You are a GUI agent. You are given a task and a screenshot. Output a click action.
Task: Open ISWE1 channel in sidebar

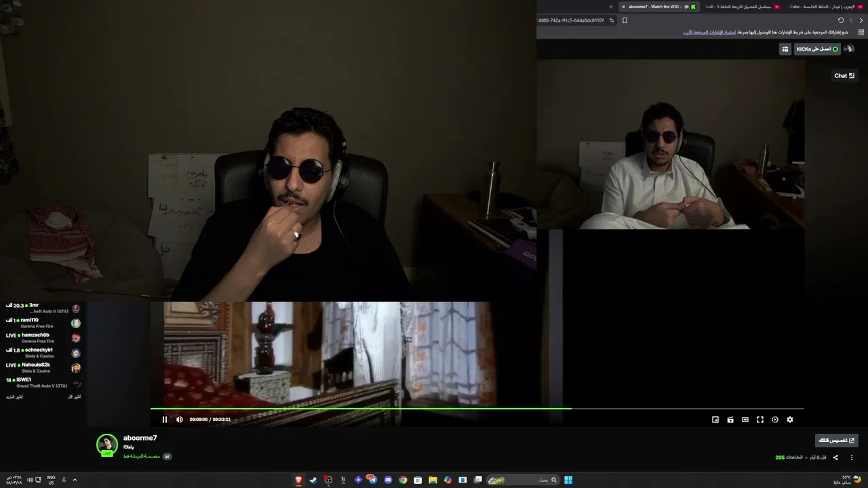[x=43, y=383]
